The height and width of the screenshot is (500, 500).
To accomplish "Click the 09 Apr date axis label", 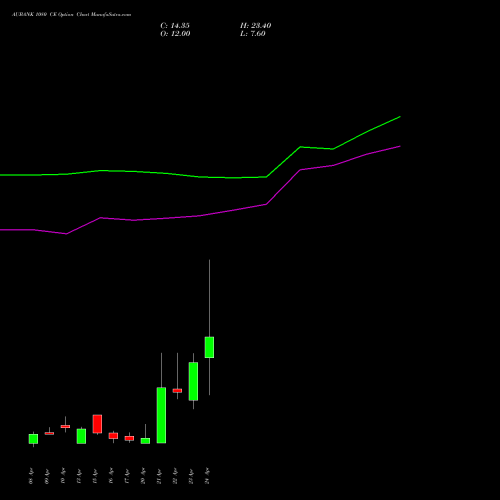I will click(47, 477).
